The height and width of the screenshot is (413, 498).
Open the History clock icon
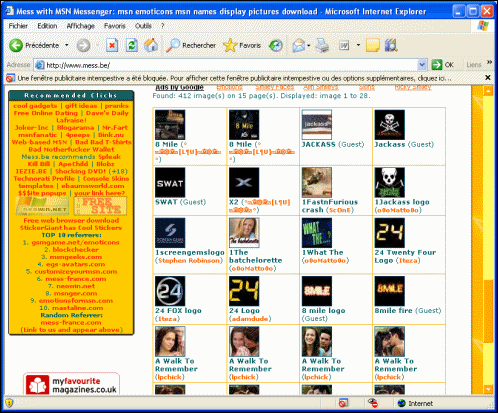[x=276, y=45]
